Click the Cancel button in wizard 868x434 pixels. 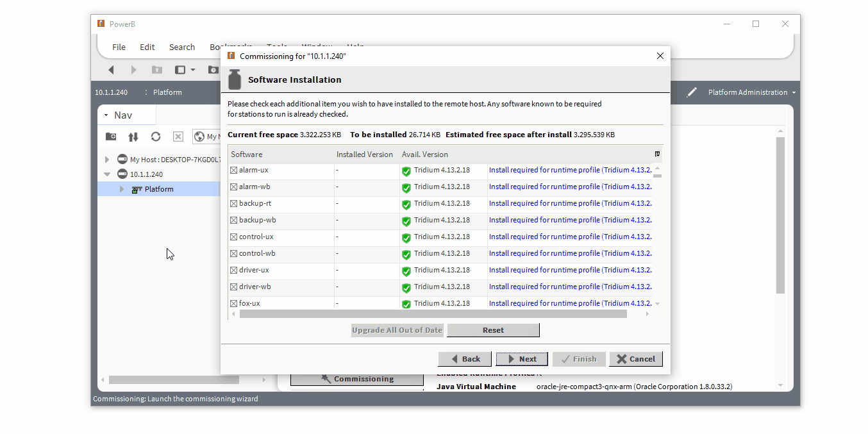coord(636,359)
